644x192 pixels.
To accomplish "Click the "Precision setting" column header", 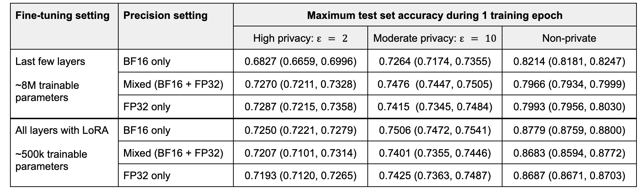I will (165, 16).
